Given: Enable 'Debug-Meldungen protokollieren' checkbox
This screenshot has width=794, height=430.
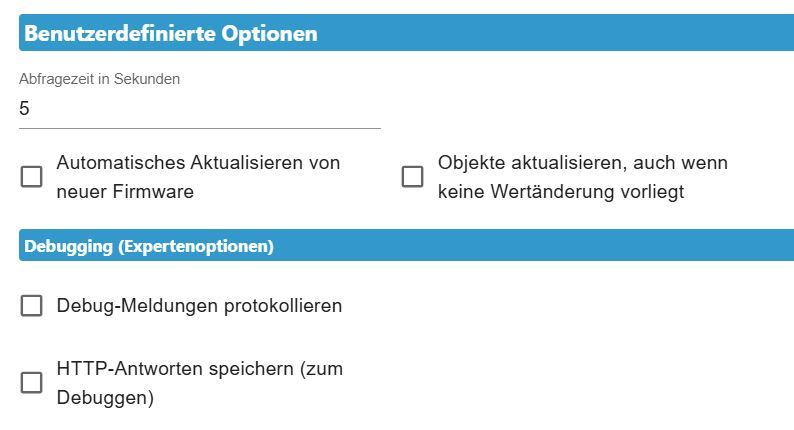Looking at the screenshot, I should 32,306.
